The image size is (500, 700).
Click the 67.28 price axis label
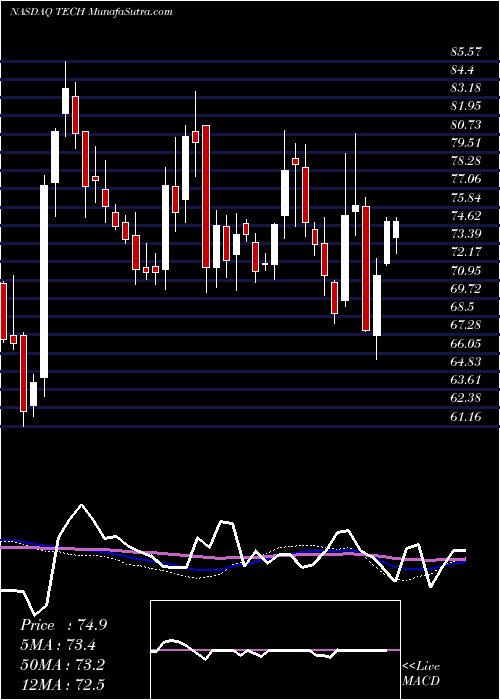point(466,325)
